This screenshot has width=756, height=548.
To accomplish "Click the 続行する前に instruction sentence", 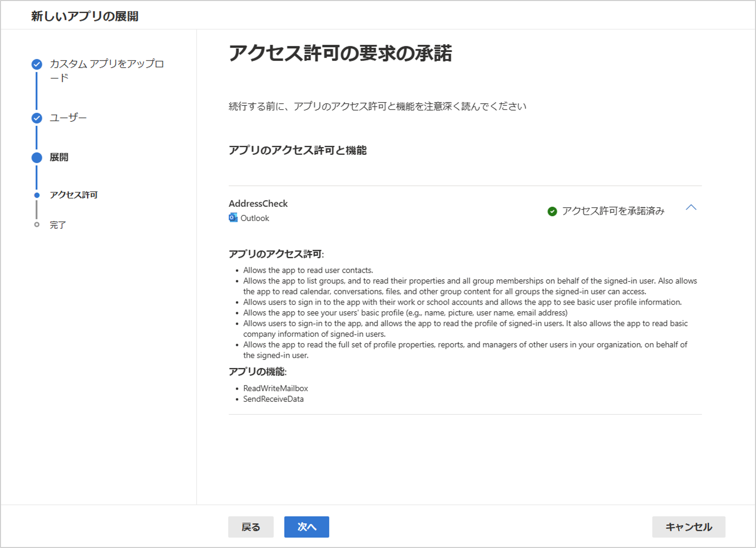I will click(x=377, y=106).
